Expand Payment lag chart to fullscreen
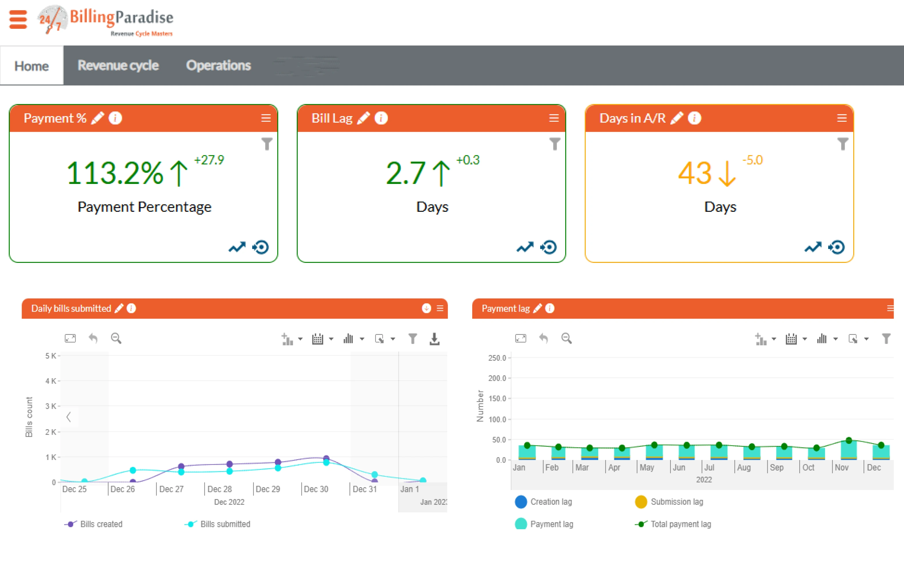The height and width of the screenshot is (588, 904). tap(520, 338)
